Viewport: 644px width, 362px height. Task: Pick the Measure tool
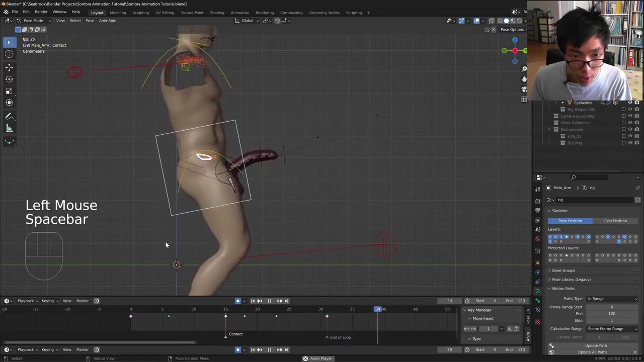coord(9,128)
